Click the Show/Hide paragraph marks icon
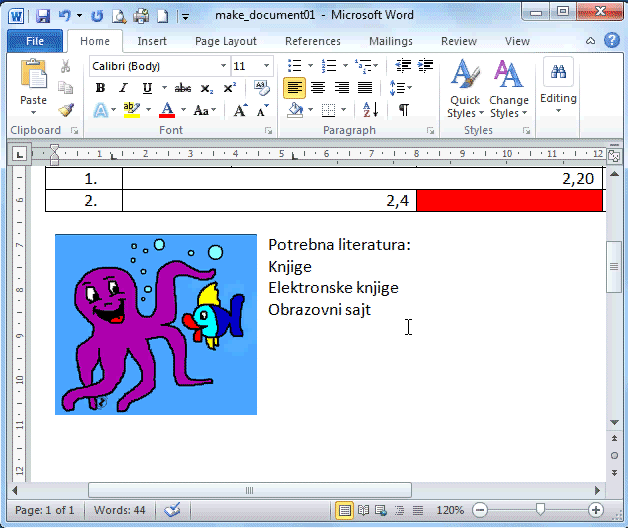The width and height of the screenshot is (628, 528). [404, 110]
